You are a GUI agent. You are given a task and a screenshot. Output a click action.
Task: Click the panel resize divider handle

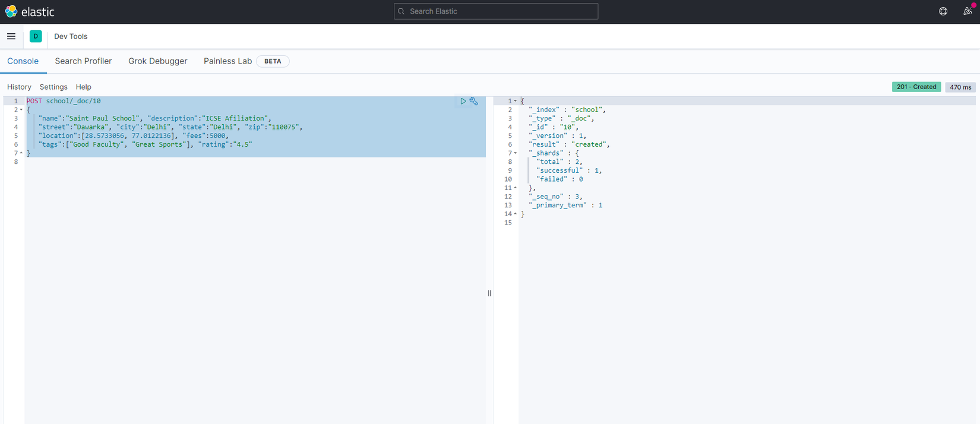click(489, 293)
